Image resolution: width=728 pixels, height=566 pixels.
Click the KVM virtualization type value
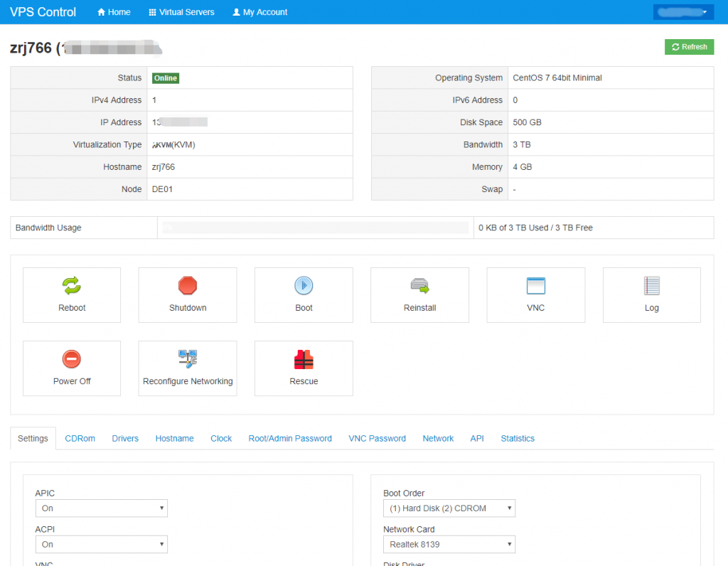coord(173,144)
